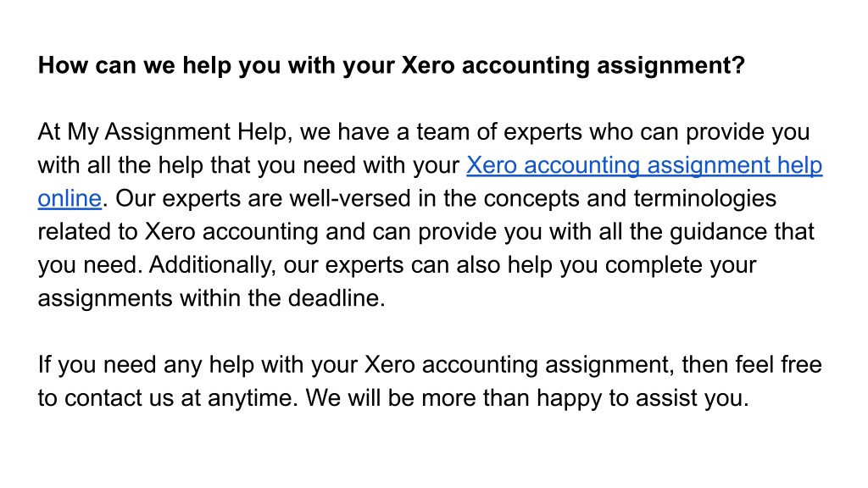Click the word 'well-versed' in the paragraph
The width and height of the screenshot is (868, 488).
350,198
